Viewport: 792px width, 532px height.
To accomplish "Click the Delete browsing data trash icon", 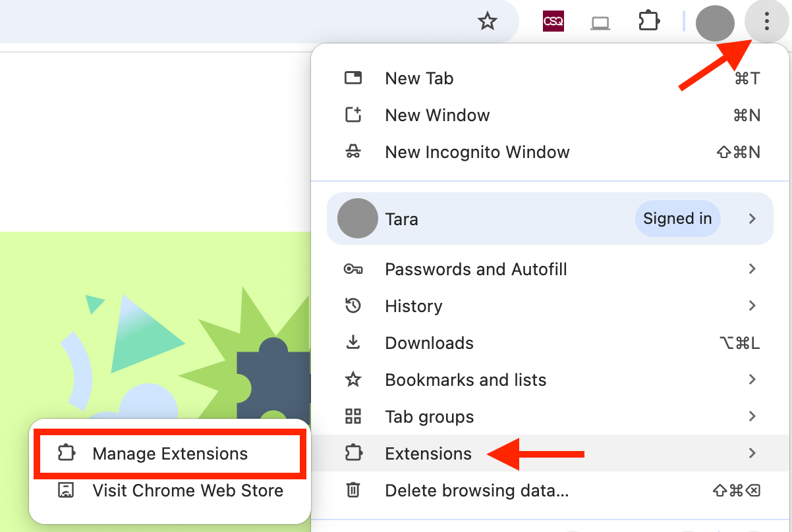I will (x=353, y=491).
